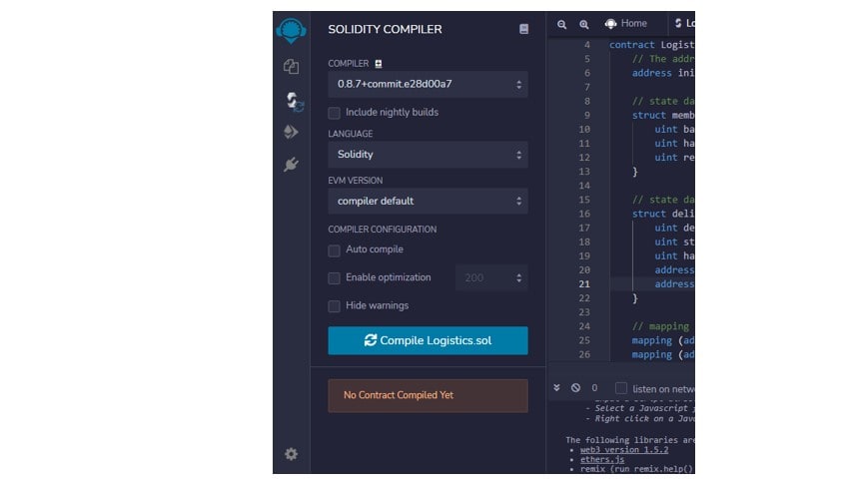Tick Enable optimization checkbox
868x488 pixels.
pyautogui.click(x=334, y=277)
